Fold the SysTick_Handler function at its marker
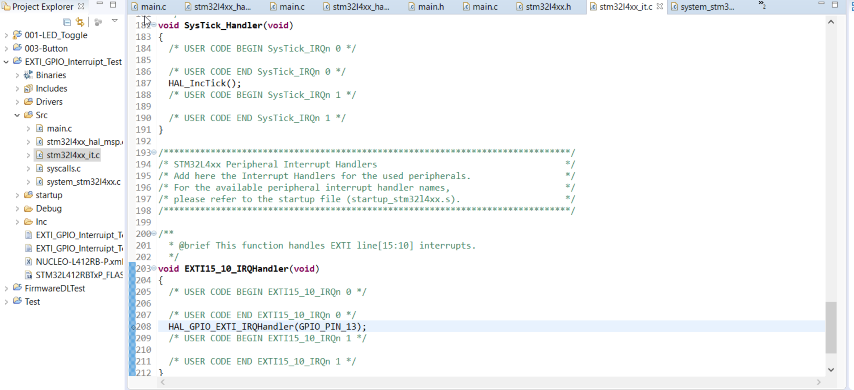The height and width of the screenshot is (390, 854). click(154, 25)
